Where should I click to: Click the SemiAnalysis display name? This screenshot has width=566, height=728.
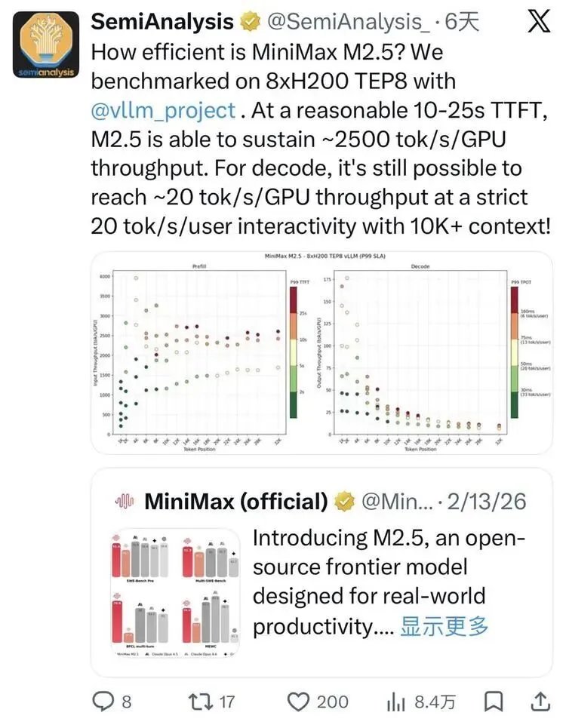point(162,23)
